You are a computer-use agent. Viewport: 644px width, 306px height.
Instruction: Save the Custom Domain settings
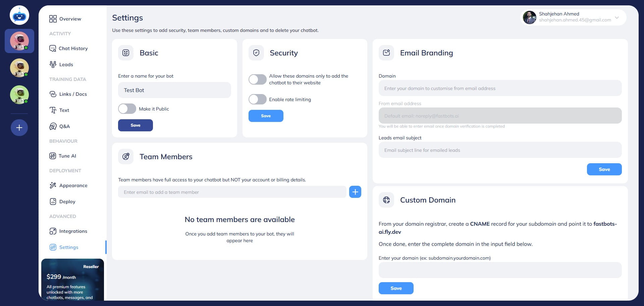[x=396, y=288]
